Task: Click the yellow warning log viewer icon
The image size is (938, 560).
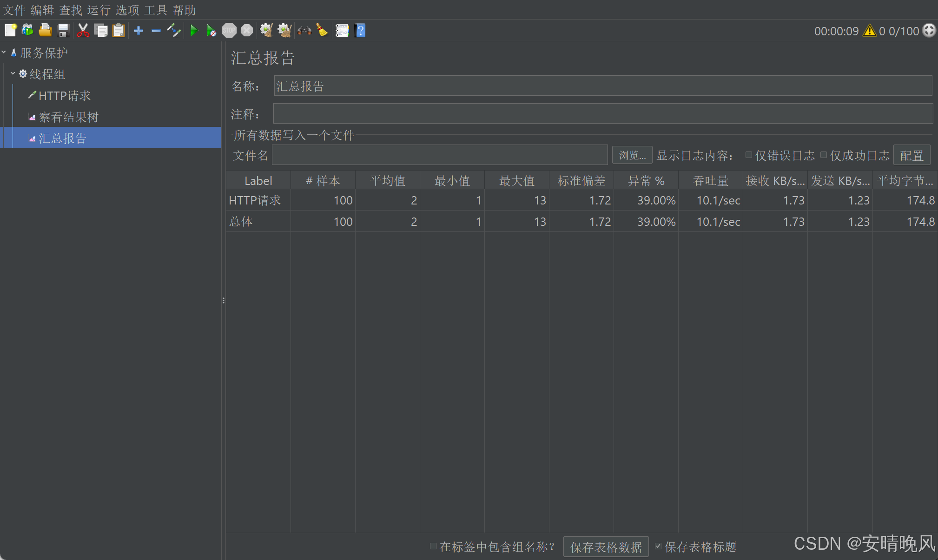Action: click(870, 31)
